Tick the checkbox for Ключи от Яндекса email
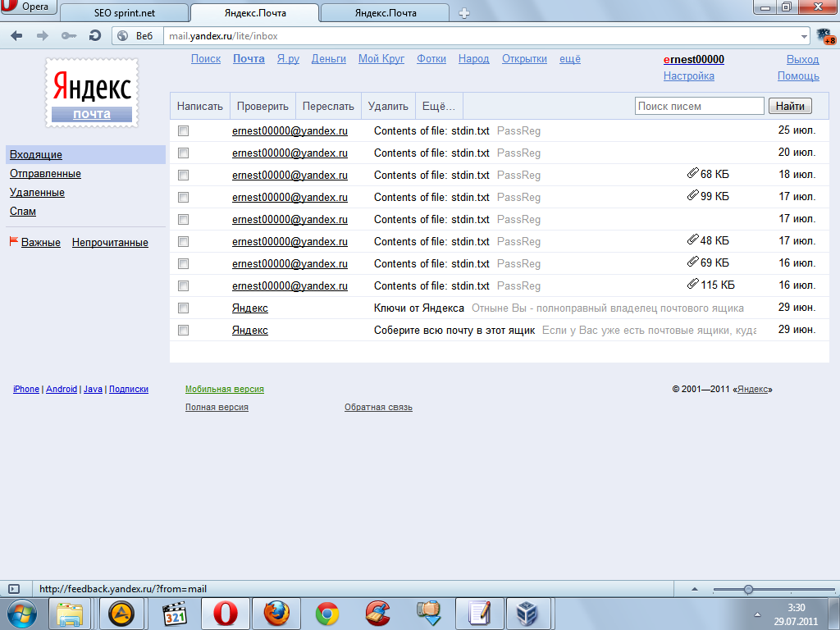The height and width of the screenshot is (630, 840). (x=183, y=308)
